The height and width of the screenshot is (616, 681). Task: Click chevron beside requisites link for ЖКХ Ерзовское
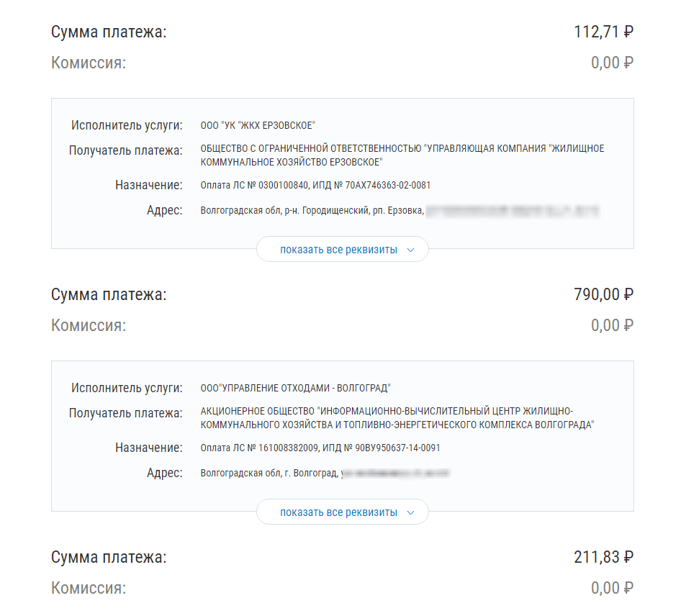coord(410,250)
